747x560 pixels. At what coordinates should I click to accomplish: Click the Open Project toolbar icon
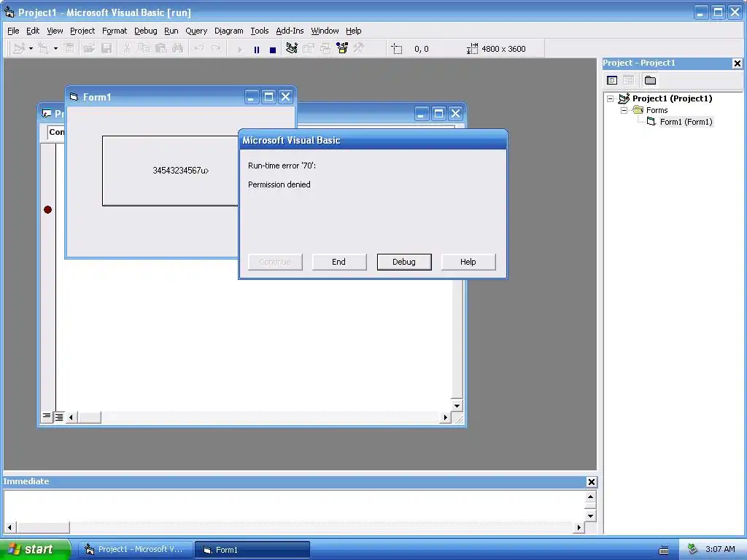pos(89,49)
